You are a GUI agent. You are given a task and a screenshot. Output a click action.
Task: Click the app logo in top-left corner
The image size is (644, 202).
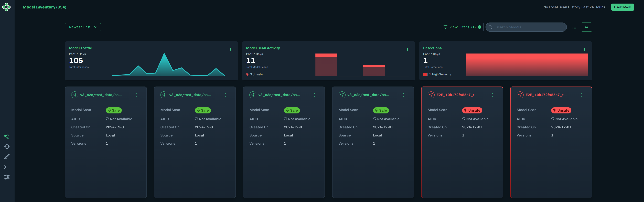[x=6, y=7]
